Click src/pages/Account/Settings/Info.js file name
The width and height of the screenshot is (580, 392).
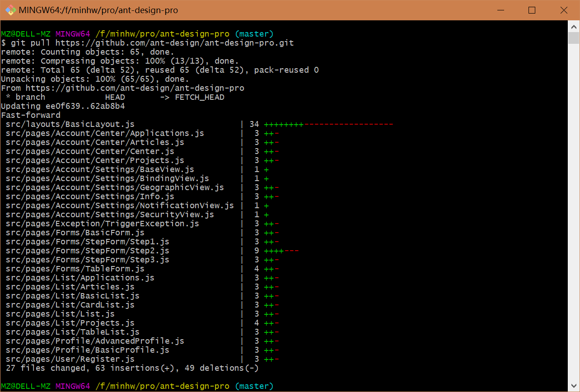(x=90, y=196)
